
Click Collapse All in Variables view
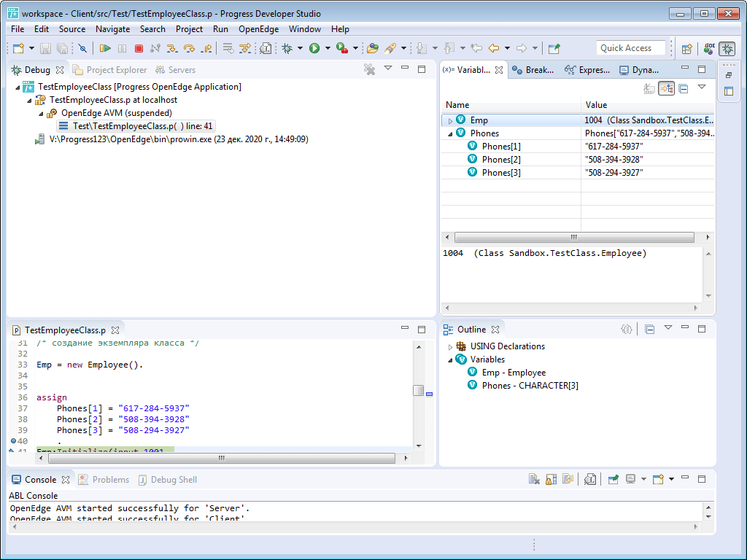[684, 88]
